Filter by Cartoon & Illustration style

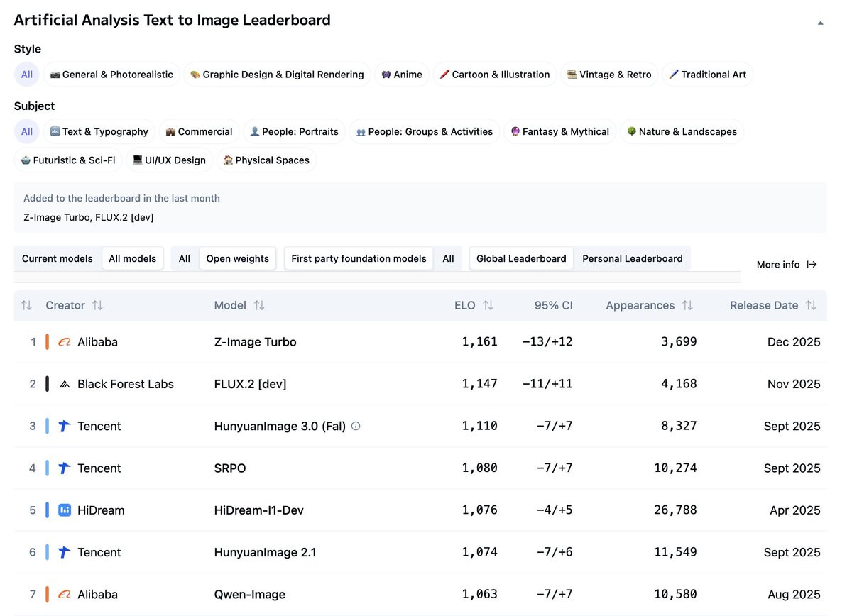point(495,75)
